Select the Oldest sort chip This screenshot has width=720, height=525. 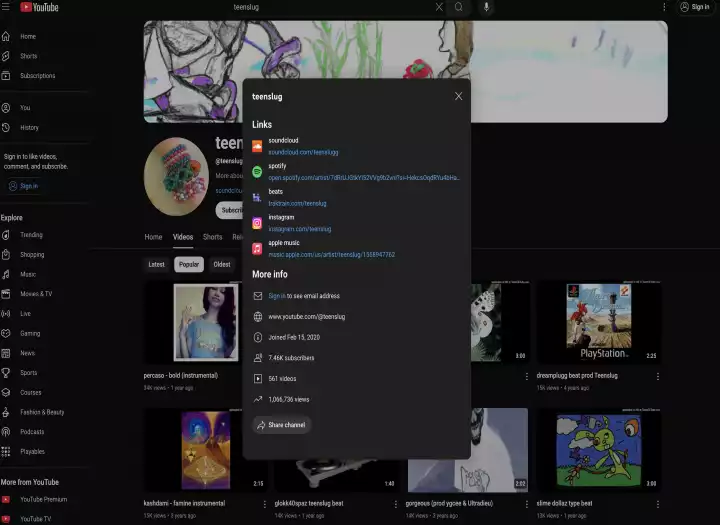coord(222,265)
